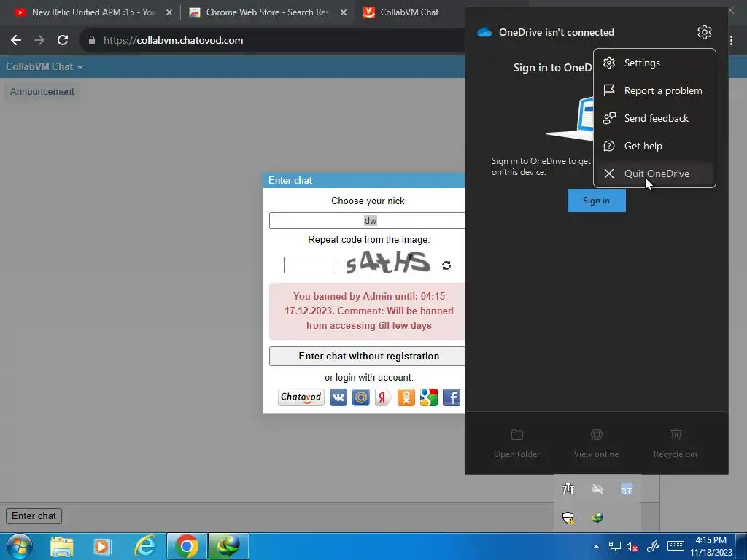Login with Facebook icon
Viewport: 747px width, 560px height.
(x=451, y=397)
